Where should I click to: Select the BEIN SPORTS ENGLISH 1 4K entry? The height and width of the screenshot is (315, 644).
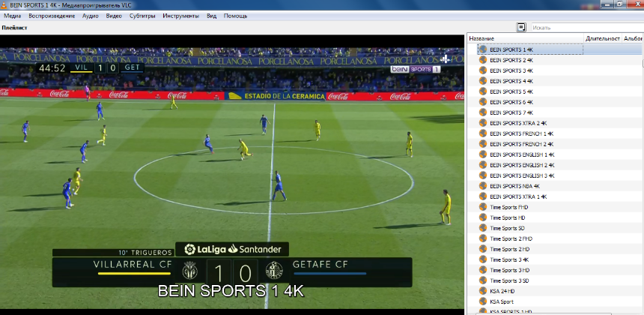click(522, 154)
